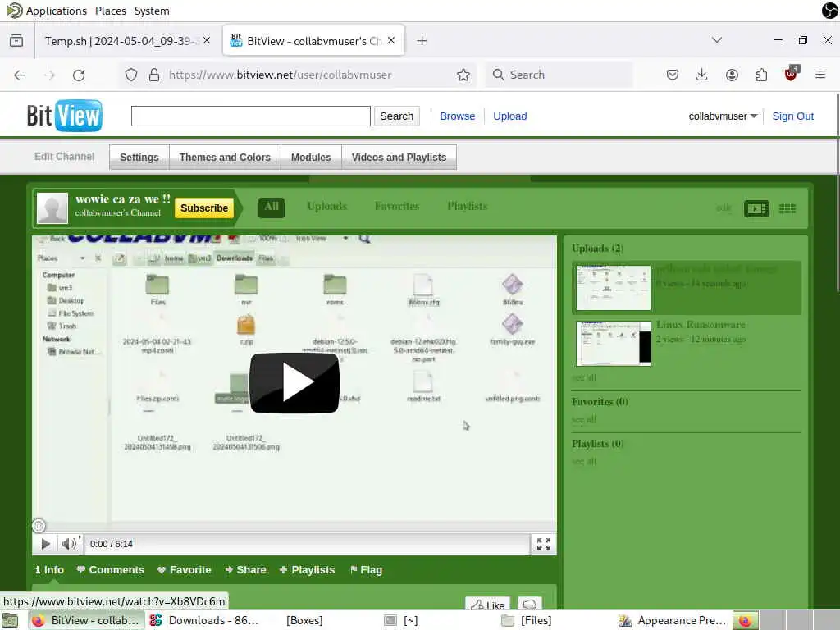Click the Firefox Search box

pyautogui.click(x=559, y=75)
